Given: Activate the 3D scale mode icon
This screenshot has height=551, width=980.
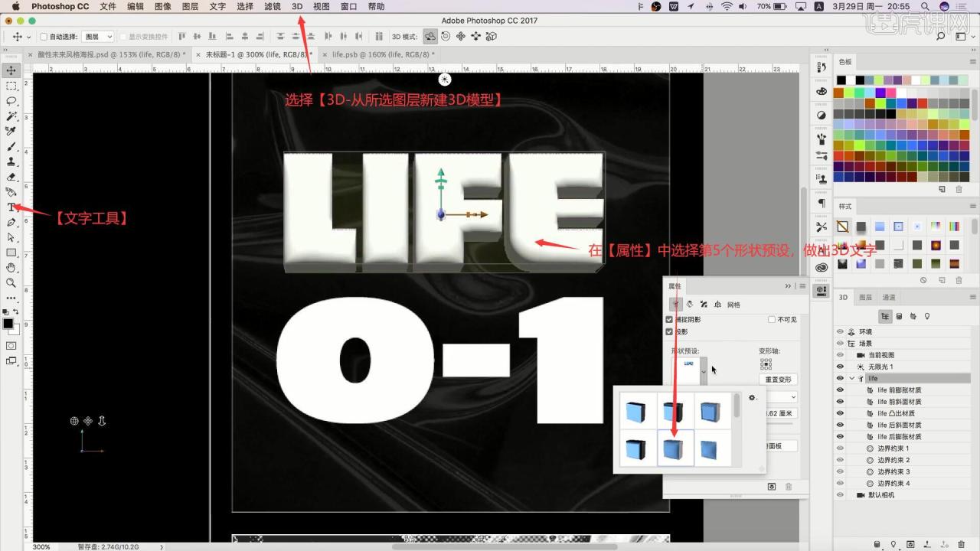Looking at the screenshot, I should point(491,36).
